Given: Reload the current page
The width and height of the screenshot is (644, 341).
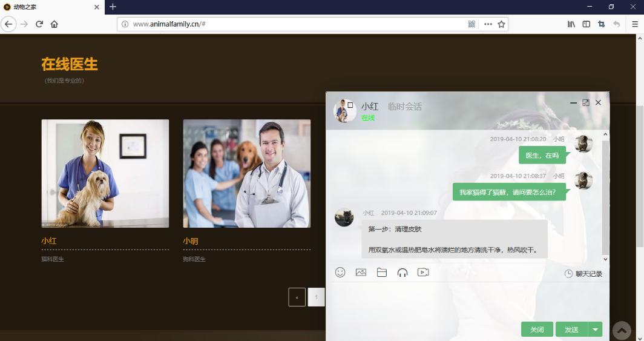Looking at the screenshot, I should (39, 24).
